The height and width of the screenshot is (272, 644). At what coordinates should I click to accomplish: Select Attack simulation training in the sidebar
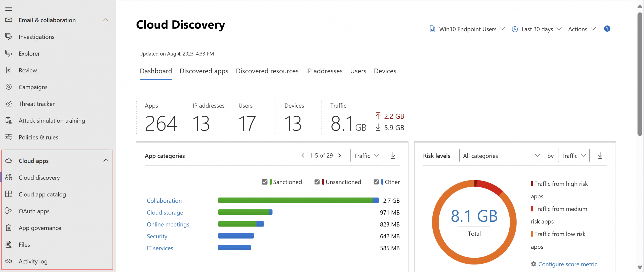tap(52, 120)
